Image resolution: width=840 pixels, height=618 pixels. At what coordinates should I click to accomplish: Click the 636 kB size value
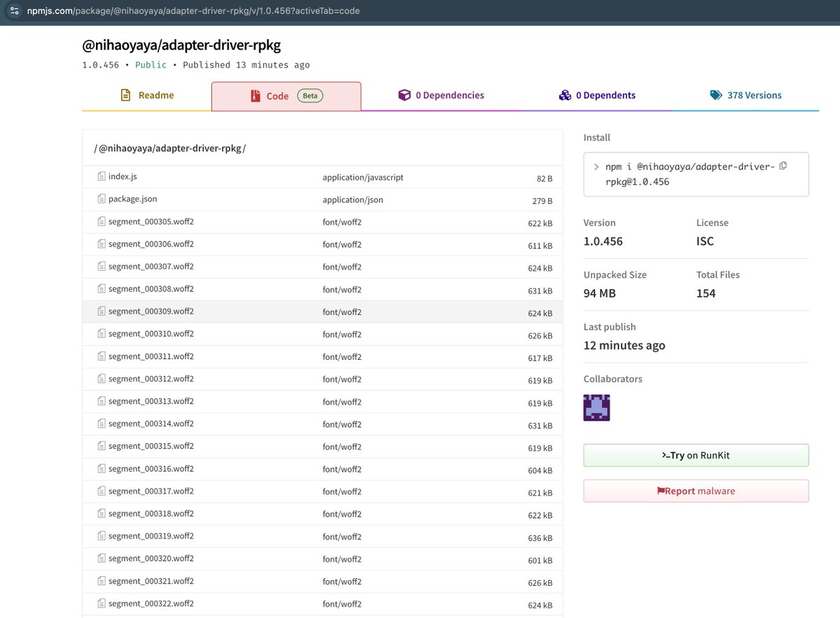540,538
